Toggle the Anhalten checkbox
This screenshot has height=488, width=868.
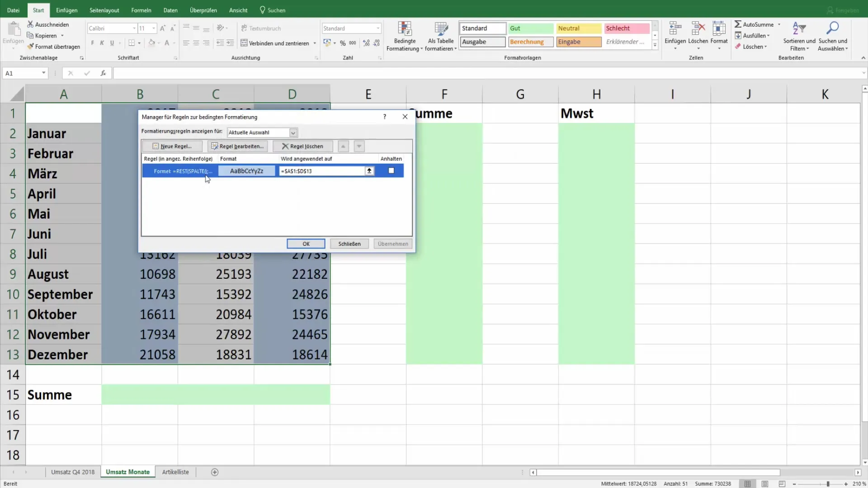pos(392,171)
